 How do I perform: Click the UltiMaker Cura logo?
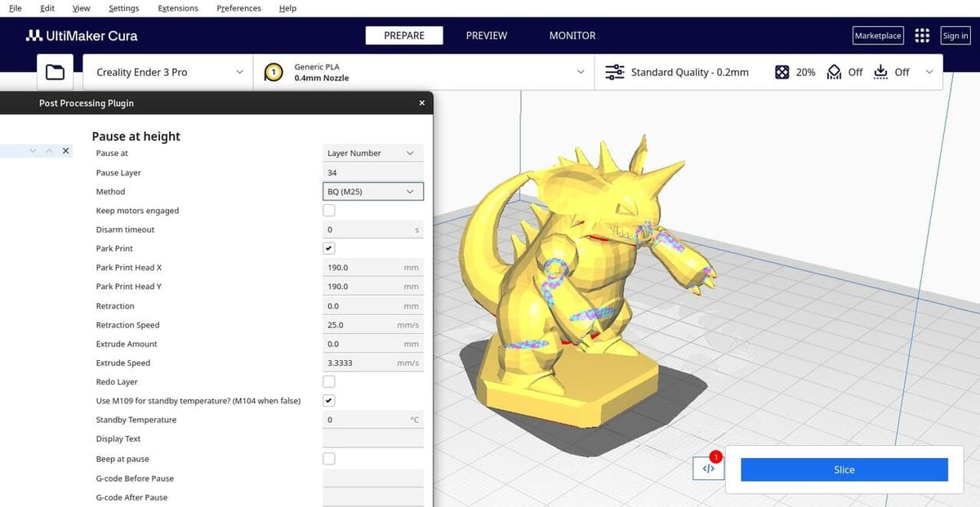click(x=82, y=36)
